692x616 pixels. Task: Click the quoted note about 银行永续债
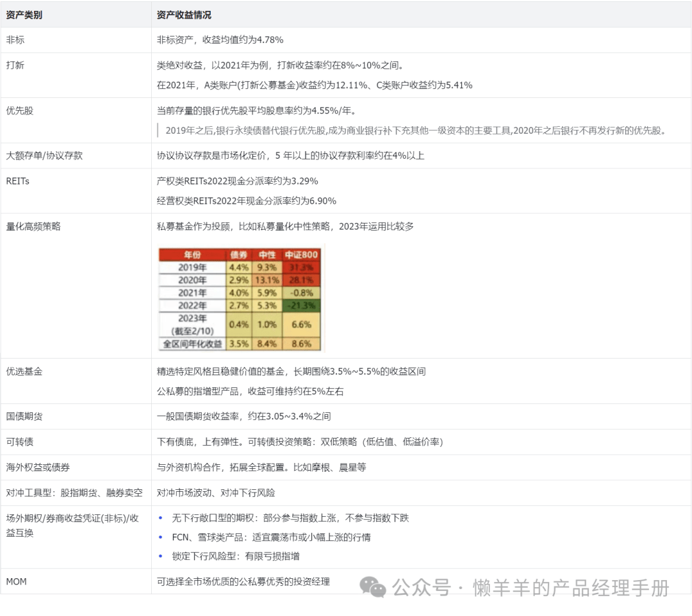click(x=415, y=131)
